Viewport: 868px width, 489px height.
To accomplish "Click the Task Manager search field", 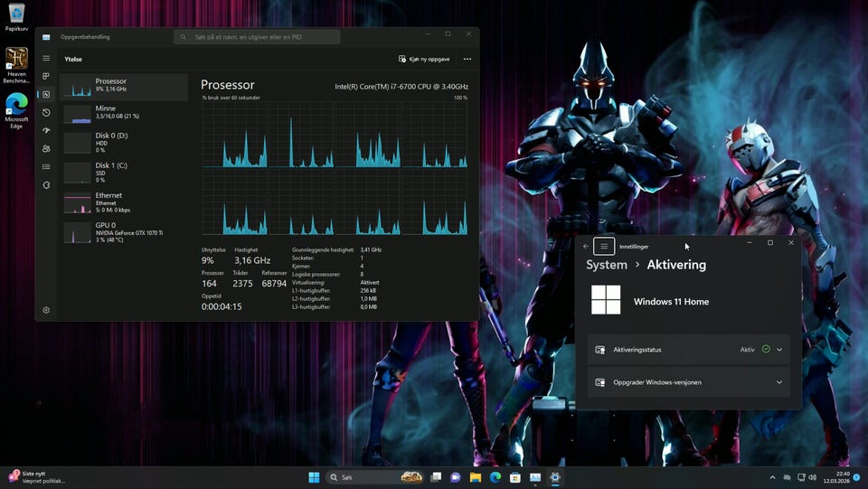I will [x=257, y=37].
